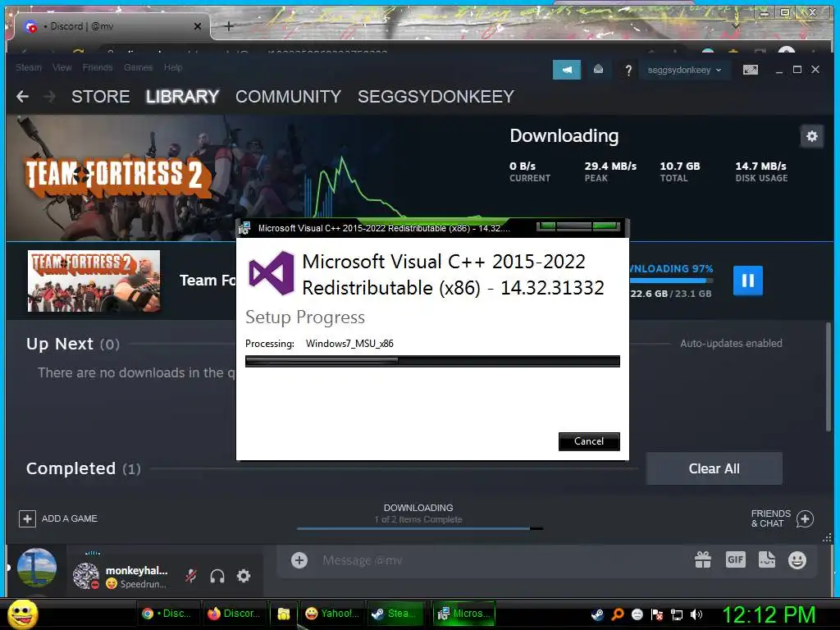840x630 pixels.
Task: Open the Games menu in Steam
Action: [138, 67]
